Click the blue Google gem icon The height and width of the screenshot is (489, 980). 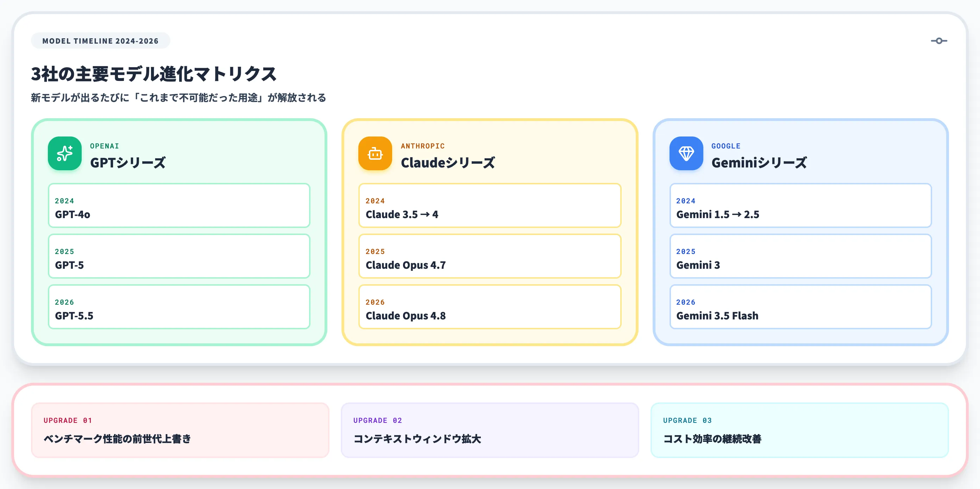pos(686,153)
